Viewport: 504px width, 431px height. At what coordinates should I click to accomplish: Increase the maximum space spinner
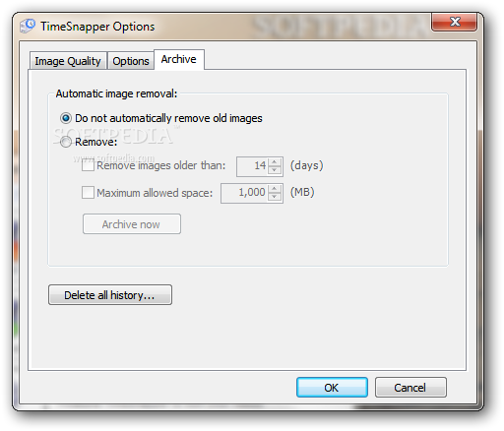click(275, 188)
